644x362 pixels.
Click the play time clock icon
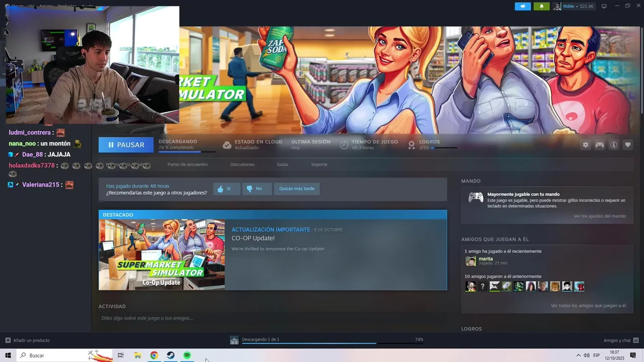344,145
